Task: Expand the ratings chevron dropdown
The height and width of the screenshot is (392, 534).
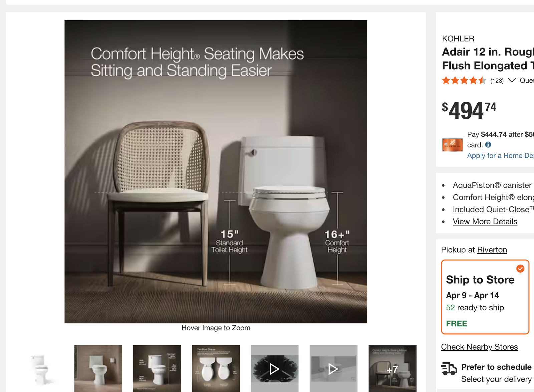Action: 511,80
